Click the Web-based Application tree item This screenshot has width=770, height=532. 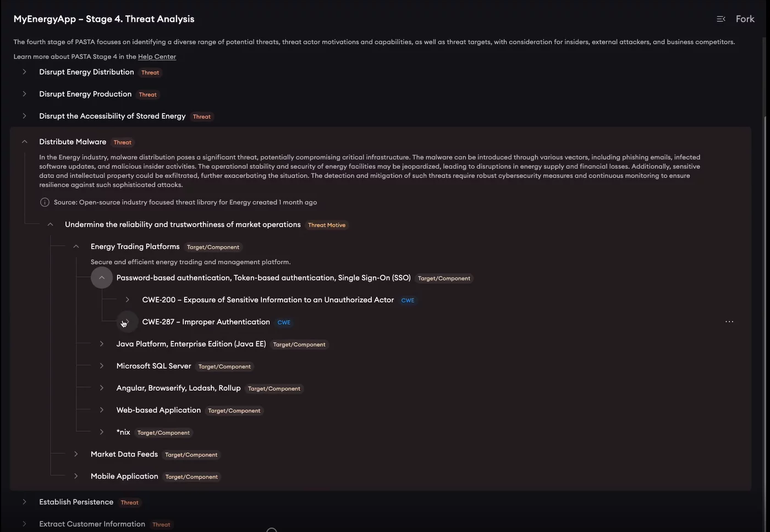click(158, 410)
